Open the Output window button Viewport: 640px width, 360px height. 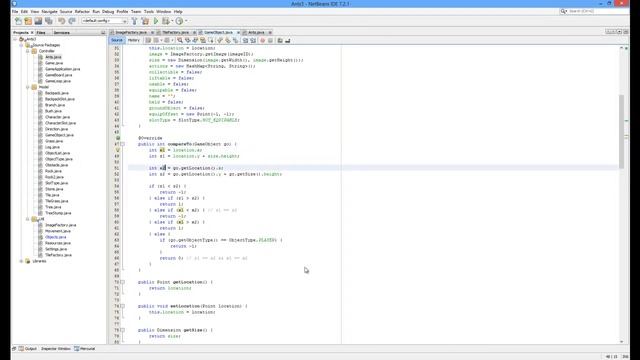coord(28,349)
